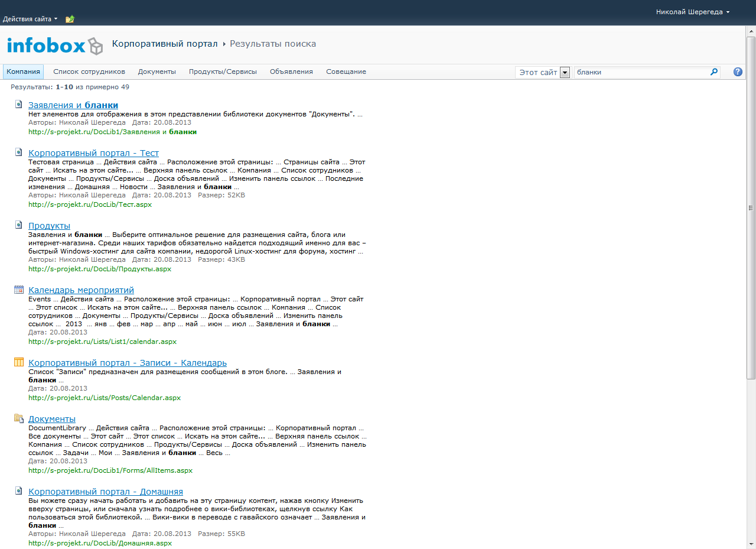Click the Размер: 43KB text

coord(221,259)
